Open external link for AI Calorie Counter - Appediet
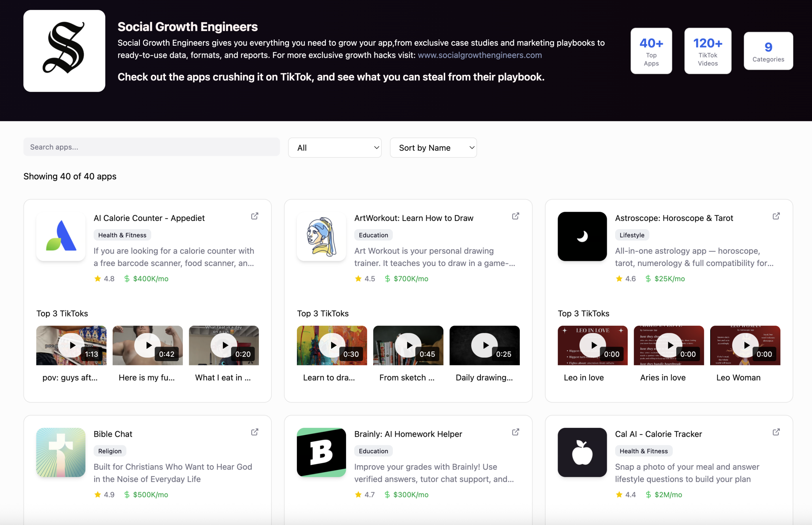The height and width of the screenshot is (525, 812). [254, 216]
